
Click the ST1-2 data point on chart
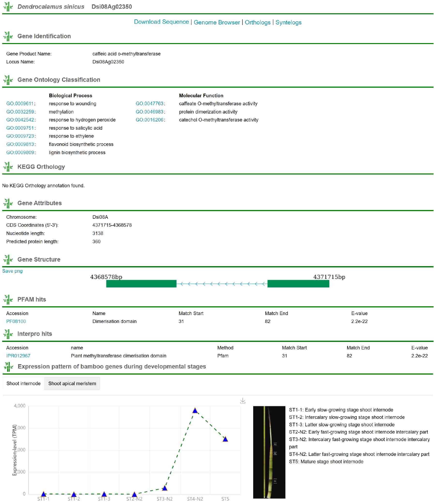point(74,494)
